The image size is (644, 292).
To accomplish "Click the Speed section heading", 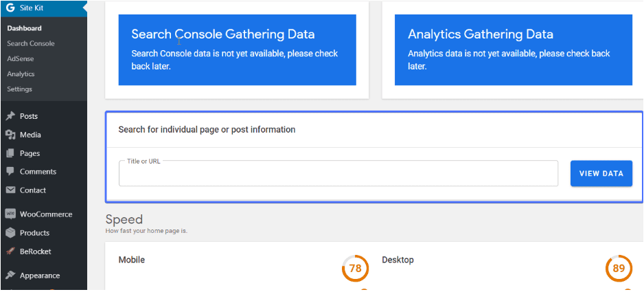I will pyautogui.click(x=124, y=218).
